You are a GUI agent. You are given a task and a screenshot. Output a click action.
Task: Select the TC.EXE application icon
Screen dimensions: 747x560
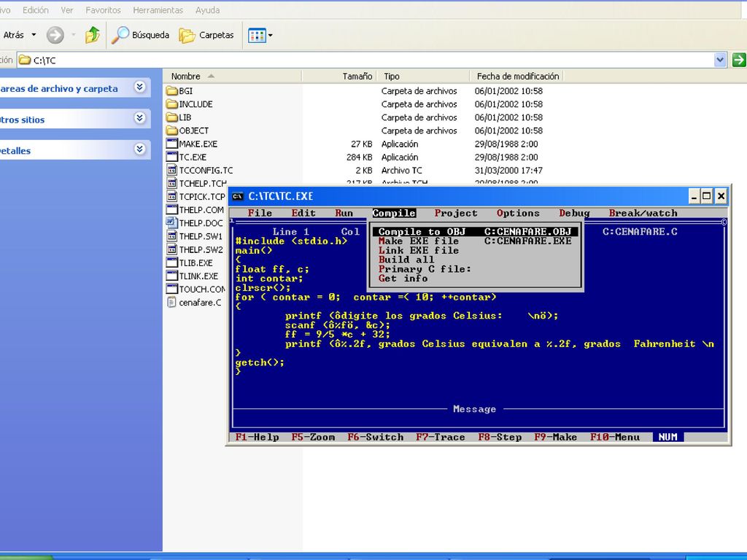pos(171,157)
